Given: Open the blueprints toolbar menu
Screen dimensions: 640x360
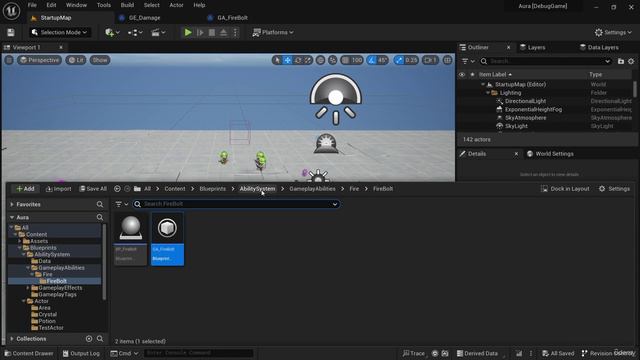Looking at the screenshot, I should pyautogui.click(x=135, y=32).
